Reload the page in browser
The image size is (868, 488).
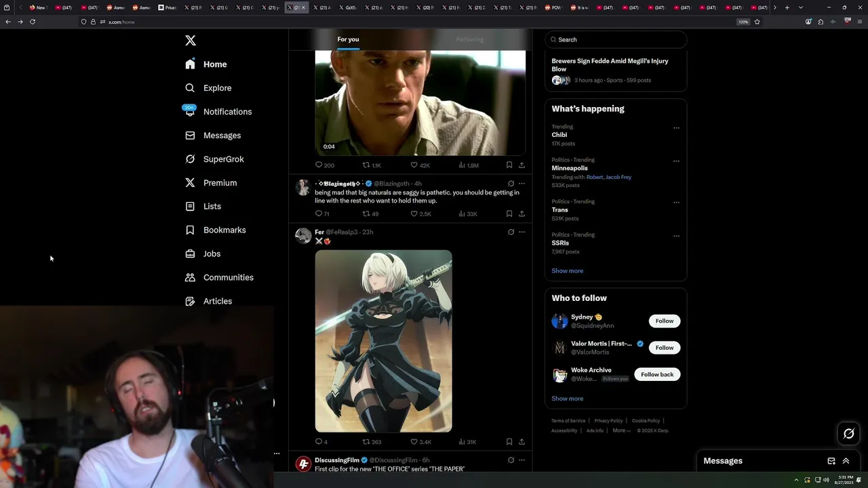(x=32, y=22)
